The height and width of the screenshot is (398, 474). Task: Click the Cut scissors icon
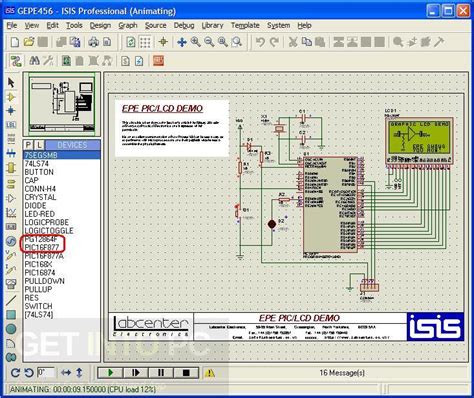pyautogui.click(x=293, y=42)
